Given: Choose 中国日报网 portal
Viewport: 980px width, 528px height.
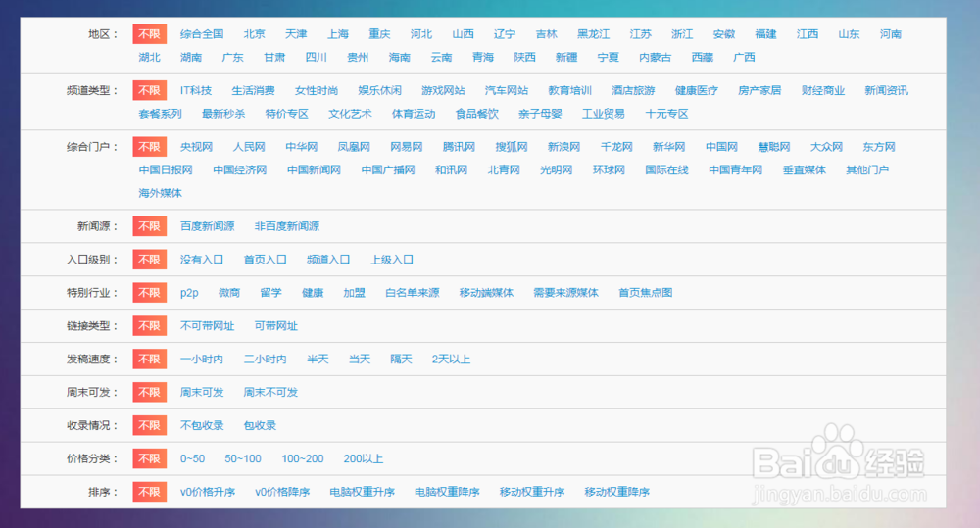Looking at the screenshot, I should point(166,170).
